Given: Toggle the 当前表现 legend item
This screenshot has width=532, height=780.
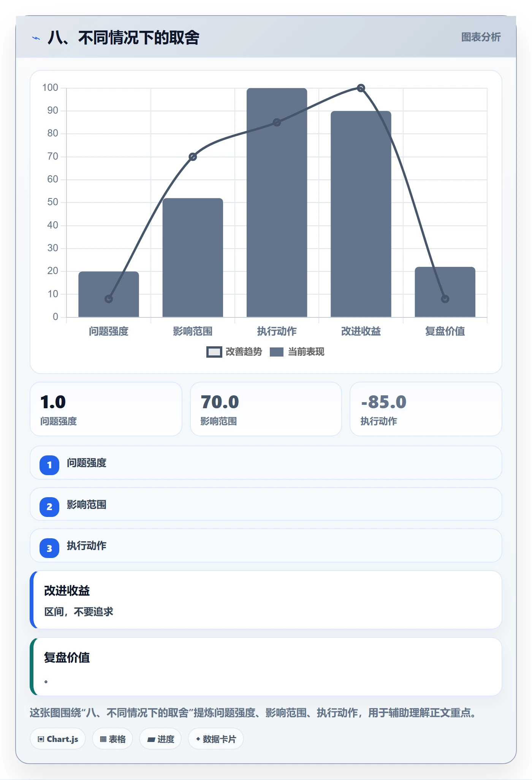Looking at the screenshot, I should 297,352.
